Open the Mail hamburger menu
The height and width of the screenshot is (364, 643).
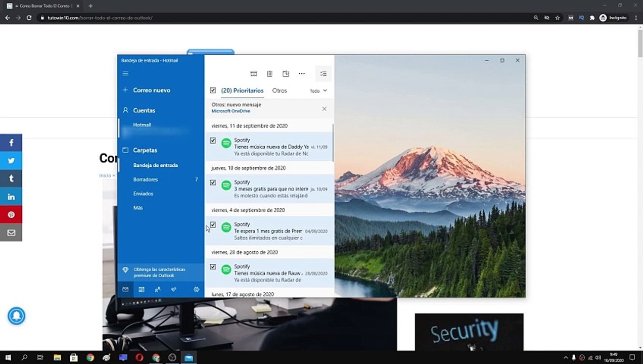tap(125, 73)
